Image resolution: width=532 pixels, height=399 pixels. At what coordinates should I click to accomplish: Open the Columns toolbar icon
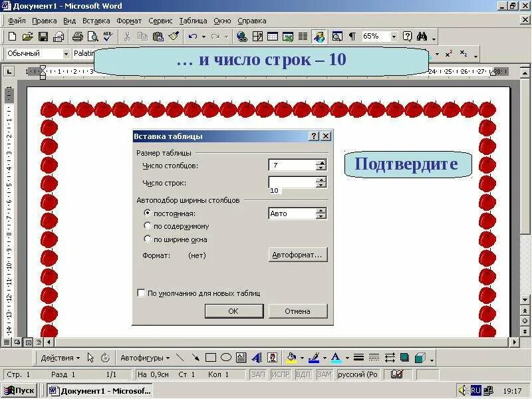tap(303, 37)
